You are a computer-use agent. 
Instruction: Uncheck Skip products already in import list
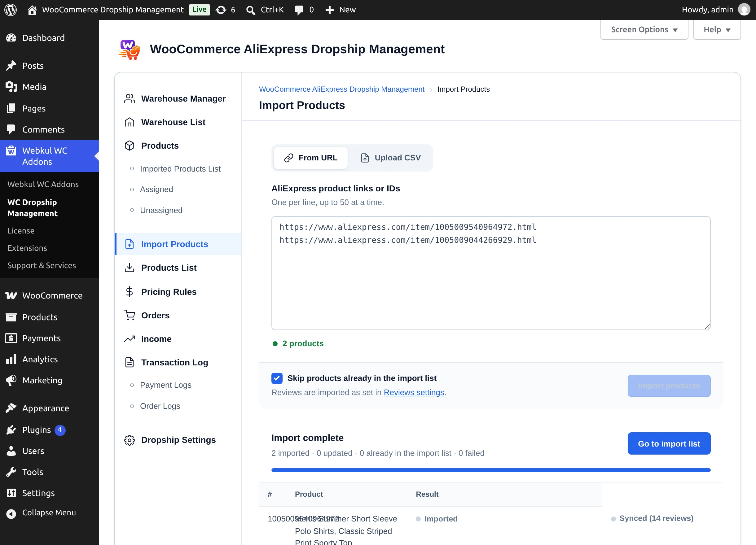pos(277,378)
